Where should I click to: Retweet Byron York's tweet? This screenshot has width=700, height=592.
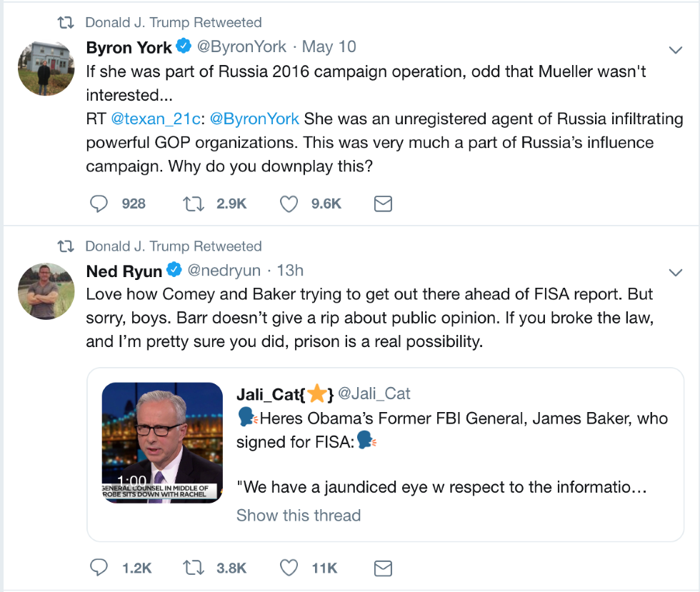pos(193,204)
